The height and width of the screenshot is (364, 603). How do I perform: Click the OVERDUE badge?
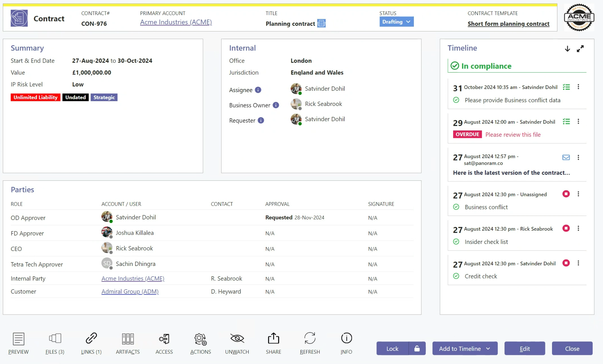tap(467, 134)
